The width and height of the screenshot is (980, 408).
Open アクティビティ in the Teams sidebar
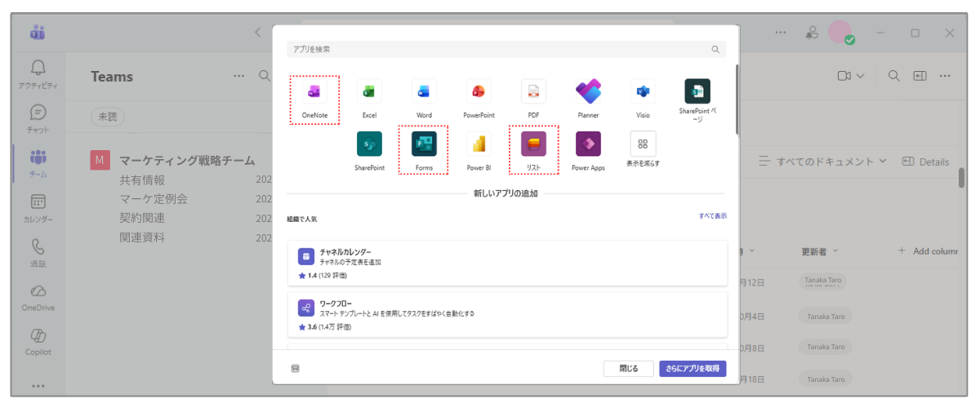coord(38,75)
